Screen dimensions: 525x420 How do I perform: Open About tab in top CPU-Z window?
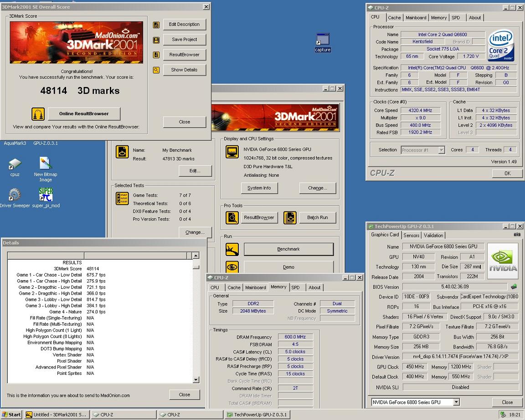tap(475, 18)
